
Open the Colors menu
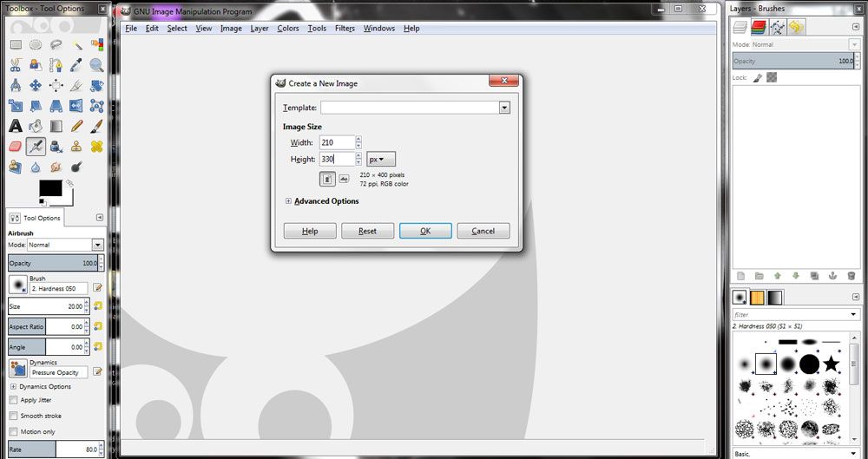287,29
